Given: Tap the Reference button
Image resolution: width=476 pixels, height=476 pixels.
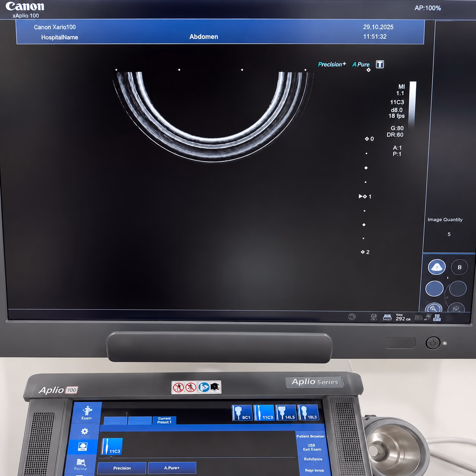Looking at the screenshot, I should pos(313,459).
